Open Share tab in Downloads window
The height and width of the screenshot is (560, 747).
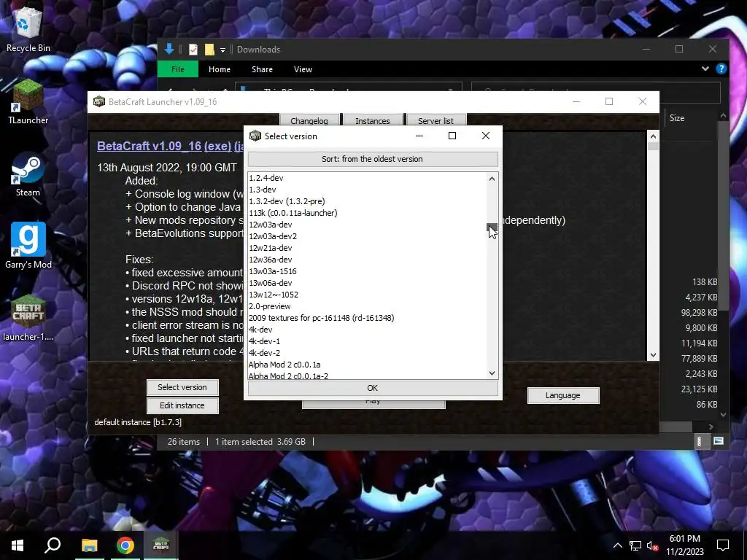pyautogui.click(x=262, y=69)
